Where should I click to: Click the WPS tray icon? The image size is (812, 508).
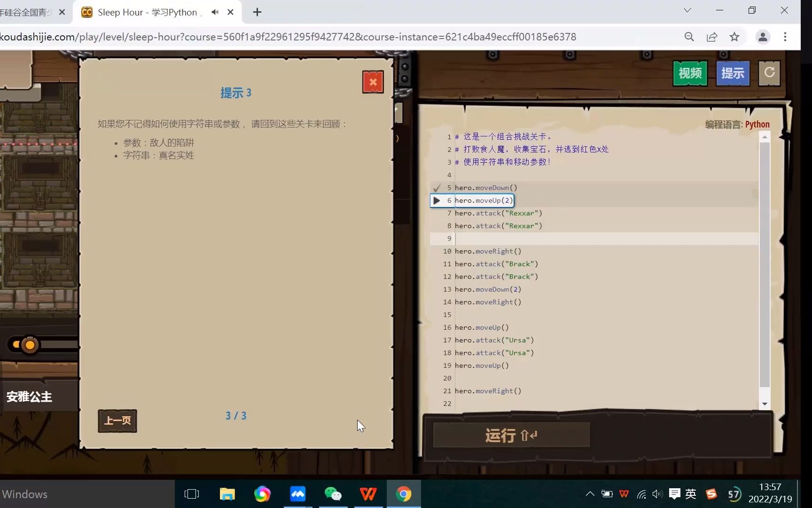click(624, 494)
